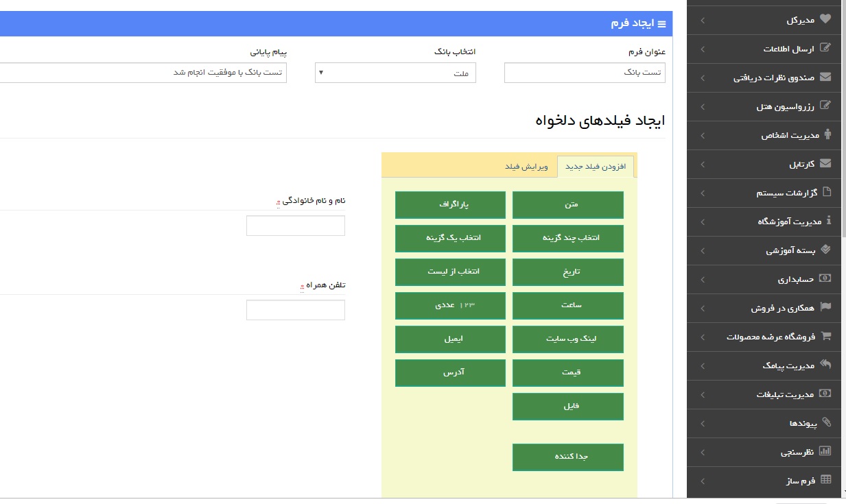The width and height of the screenshot is (846, 504).
Task: Click the heart icon beside مدیرکل
Action: 825,20
